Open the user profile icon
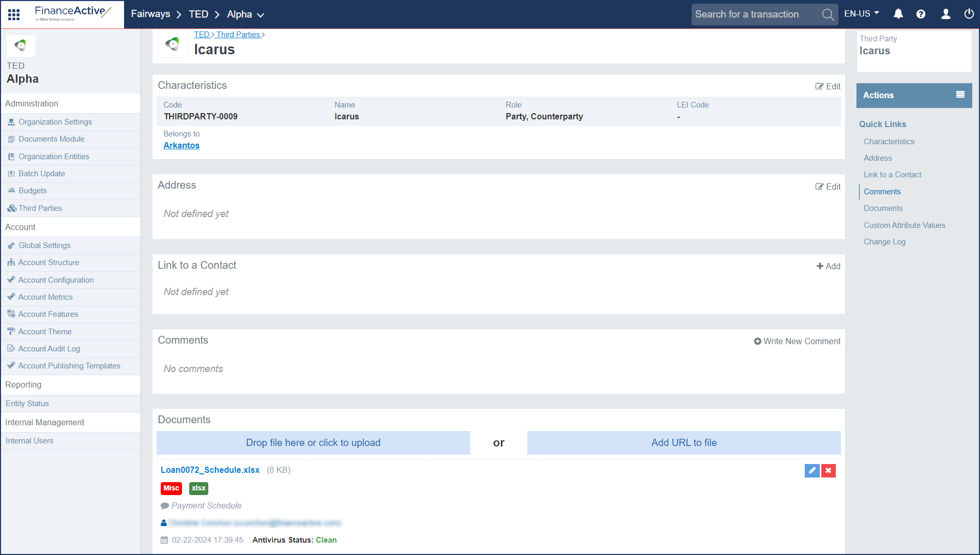Screen dimensions: 980x555 (945, 14)
